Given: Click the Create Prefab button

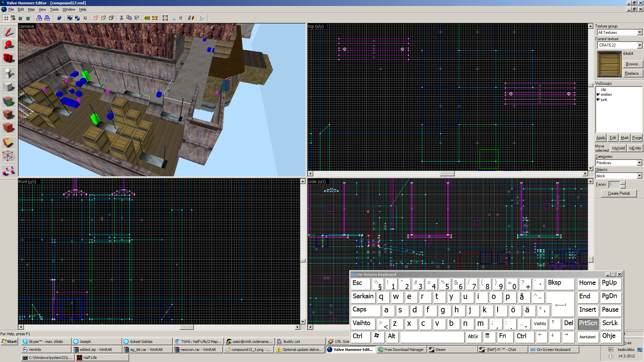Looking at the screenshot, I should pyautogui.click(x=619, y=193).
